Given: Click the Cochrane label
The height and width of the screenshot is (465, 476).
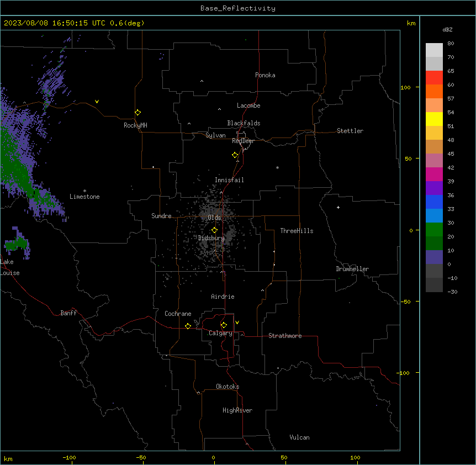Looking at the screenshot, I should click(x=178, y=314).
